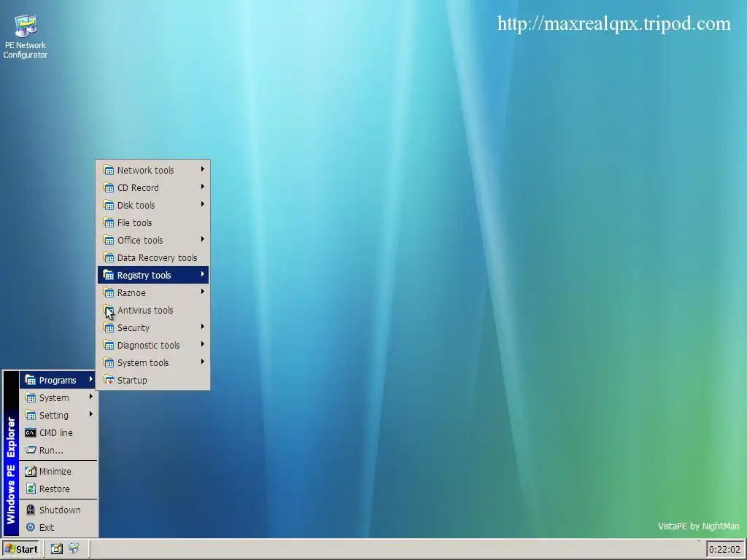Select the Shutdown label
The width and height of the screenshot is (747, 560).
tap(60, 510)
